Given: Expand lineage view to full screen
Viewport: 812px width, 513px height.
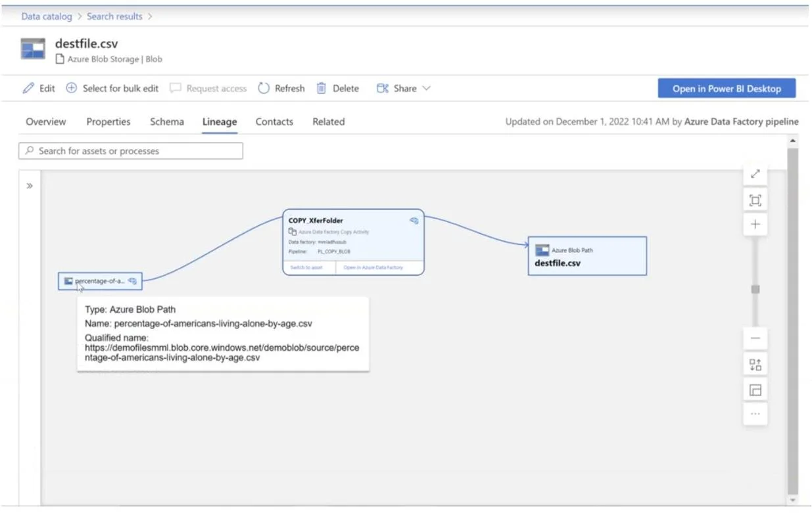Looking at the screenshot, I should click(755, 174).
